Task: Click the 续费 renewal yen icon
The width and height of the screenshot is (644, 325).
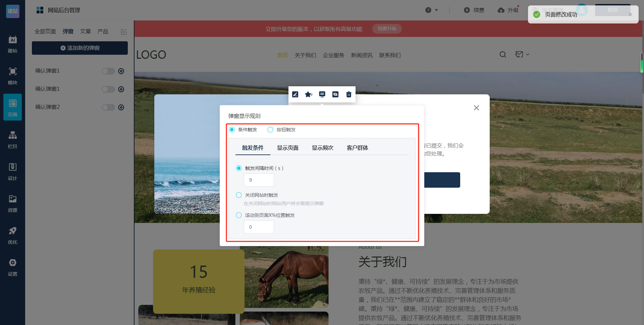Action: pos(467,10)
